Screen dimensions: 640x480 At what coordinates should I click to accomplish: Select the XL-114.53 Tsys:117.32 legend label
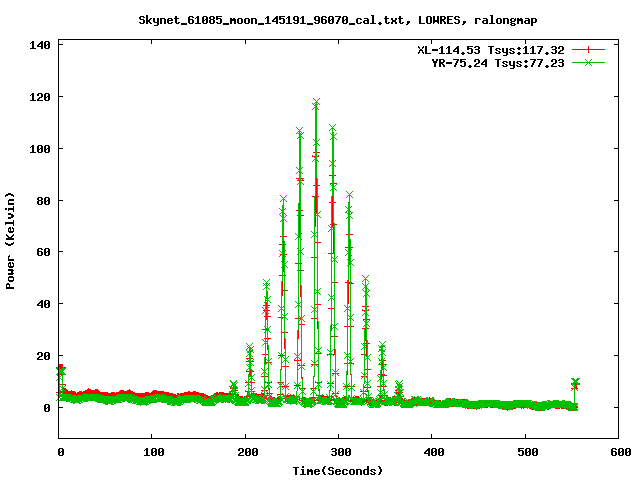pos(490,49)
